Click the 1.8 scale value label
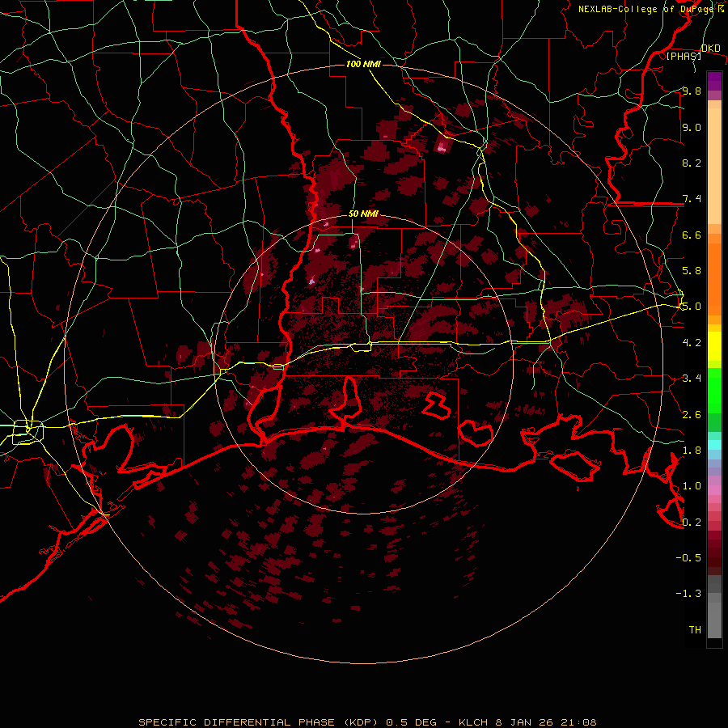Viewport: 728px width, 728px height. (692, 450)
